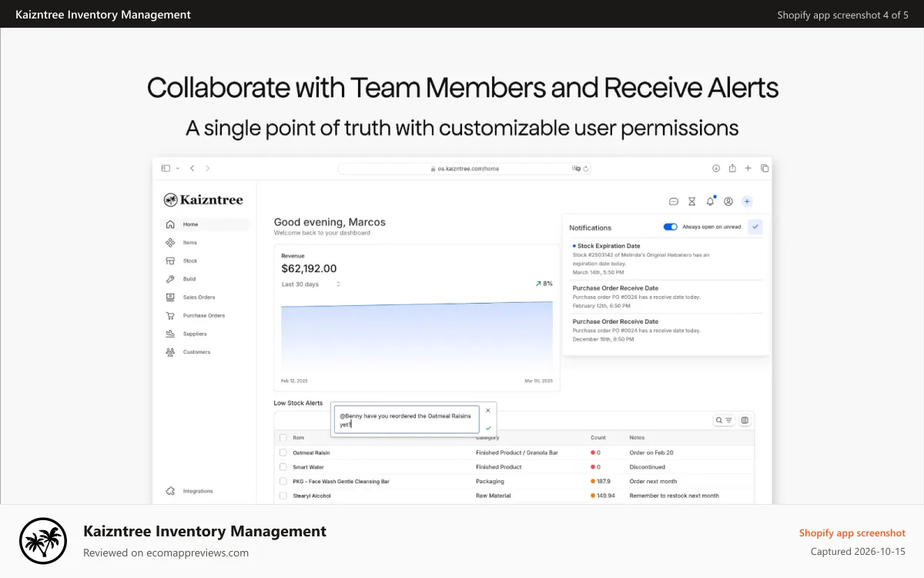Click the Raw Material category cell
924x578 pixels.
(494, 496)
